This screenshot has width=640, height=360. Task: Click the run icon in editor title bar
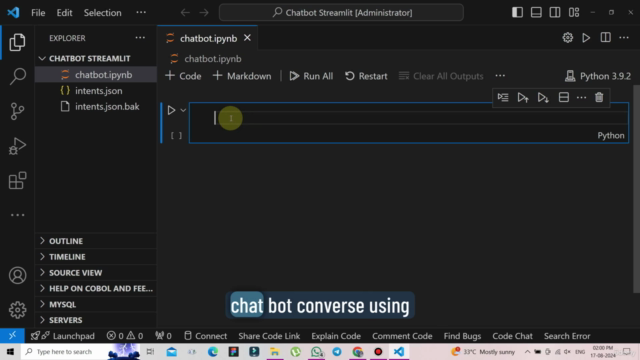[586, 38]
